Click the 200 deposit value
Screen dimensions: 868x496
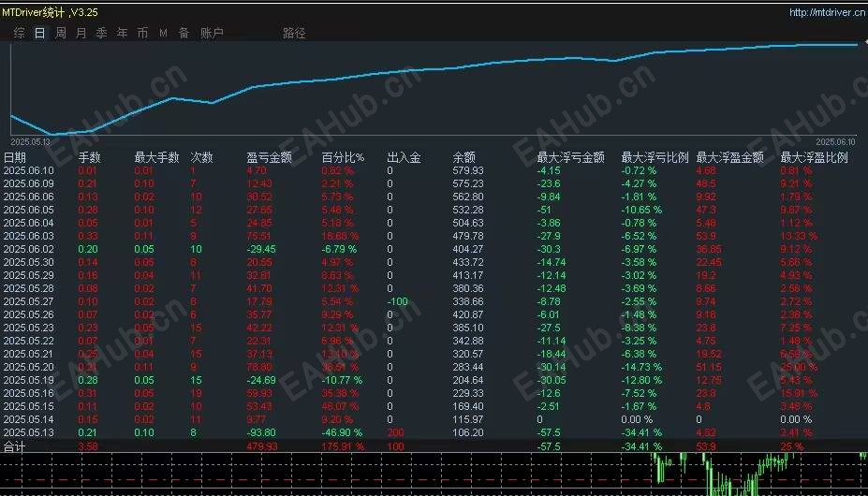coord(396,432)
